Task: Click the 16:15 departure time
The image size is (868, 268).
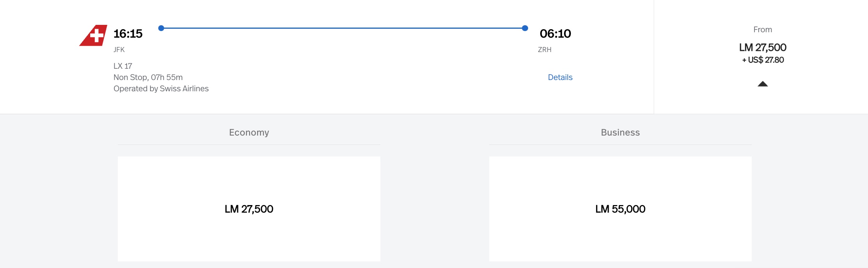Action: click(128, 34)
